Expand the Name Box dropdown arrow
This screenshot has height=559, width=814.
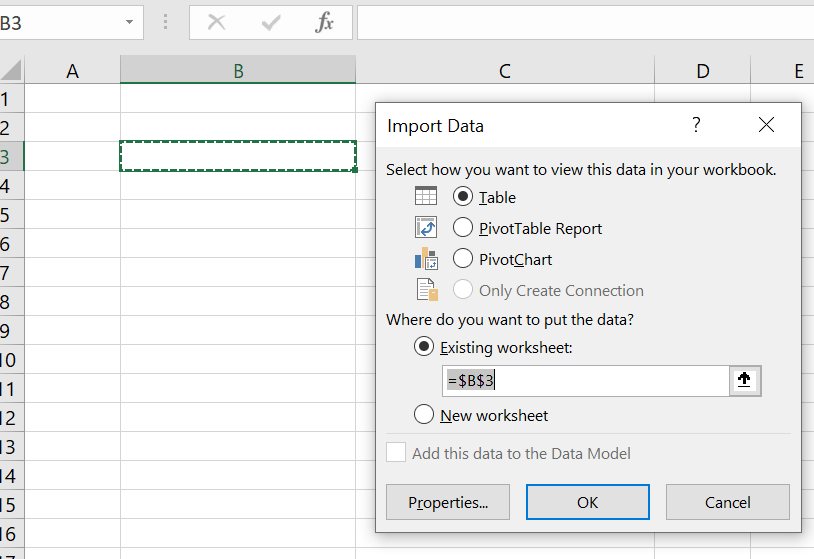129,22
